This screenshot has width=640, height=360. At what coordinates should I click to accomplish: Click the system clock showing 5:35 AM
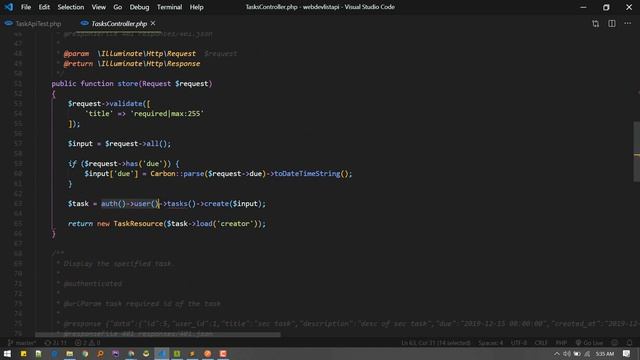[x=604, y=354]
